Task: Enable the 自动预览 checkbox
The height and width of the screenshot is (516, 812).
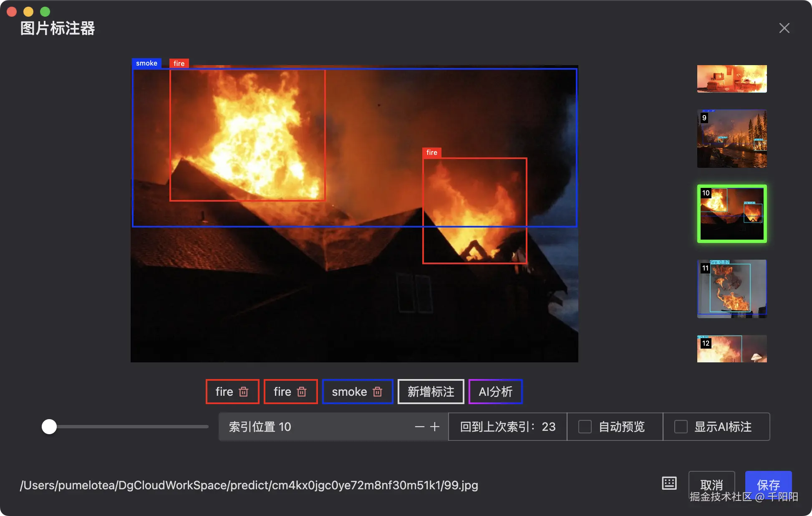Action: tap(585, 427)
